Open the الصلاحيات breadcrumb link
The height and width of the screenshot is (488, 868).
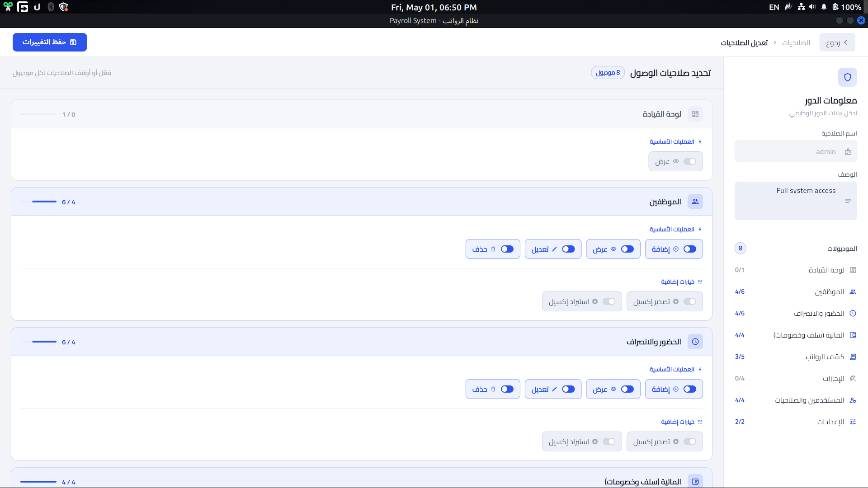pyautogui.click(x=796, y=42)
